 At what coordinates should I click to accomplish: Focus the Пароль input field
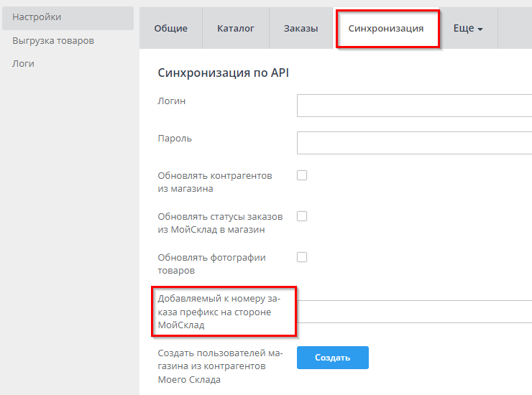(x=414, y=142)
